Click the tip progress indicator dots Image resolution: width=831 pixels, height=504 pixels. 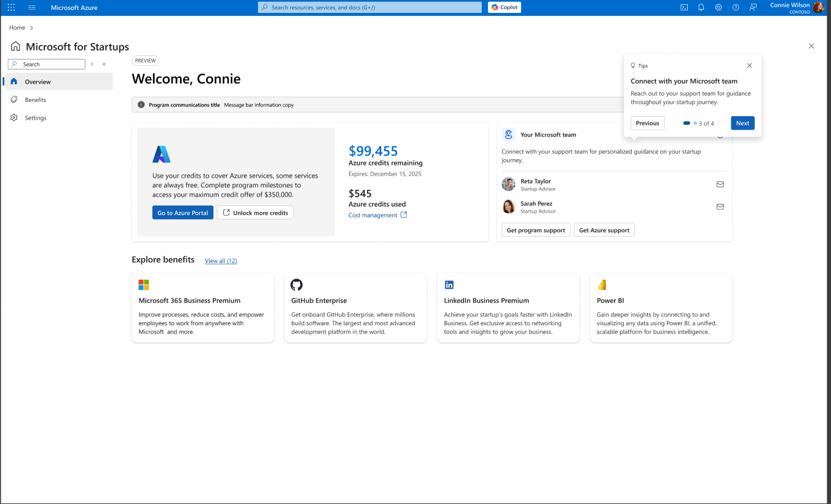pyautogui.click(x=690, y=123)
